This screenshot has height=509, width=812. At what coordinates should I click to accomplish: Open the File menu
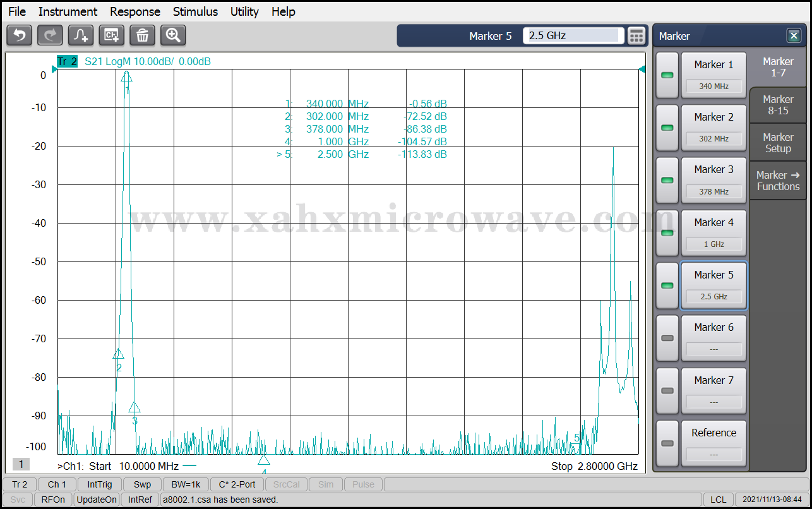[x=17, y=11]
